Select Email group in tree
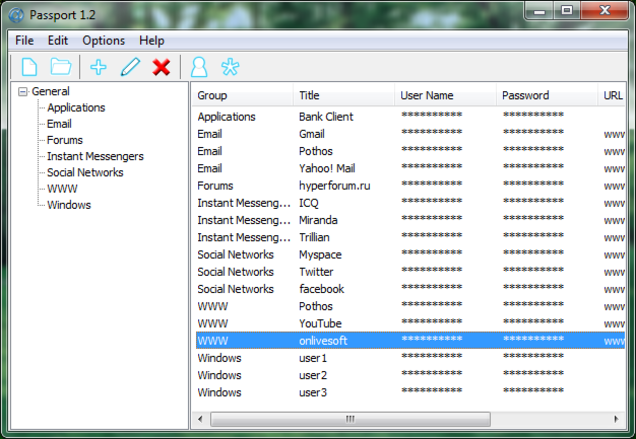This screenshot has width=636, height=439. point(59,124)
